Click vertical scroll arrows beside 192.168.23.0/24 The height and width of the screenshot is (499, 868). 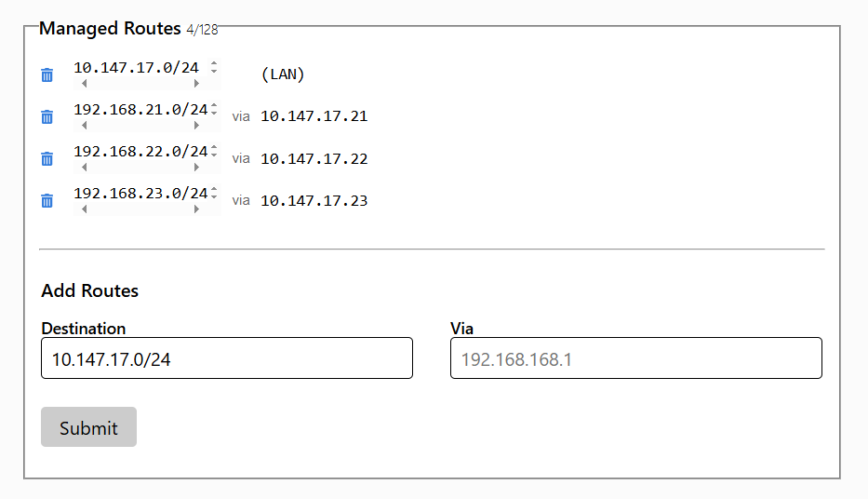tap(214, 193)
